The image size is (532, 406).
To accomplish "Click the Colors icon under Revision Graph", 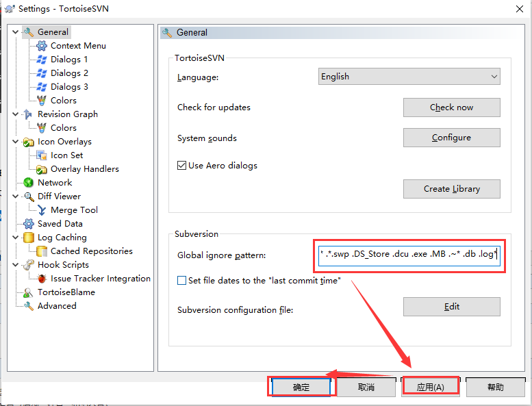I will (x=41, y=128).
